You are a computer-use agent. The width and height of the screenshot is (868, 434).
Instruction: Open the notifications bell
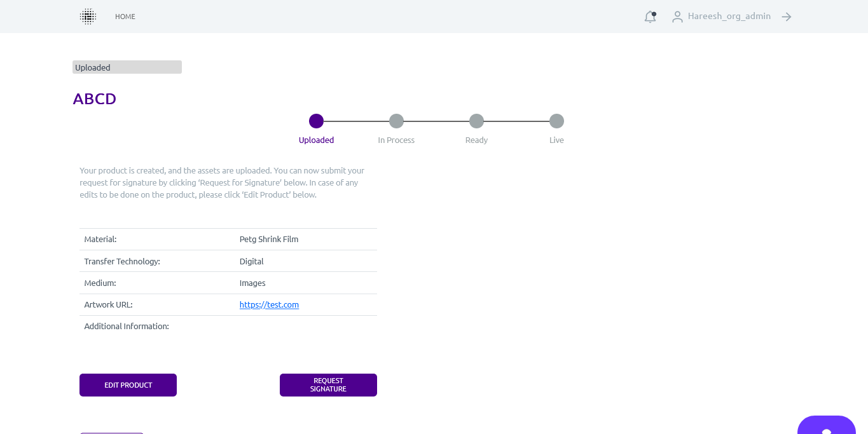tap(650, 17)
